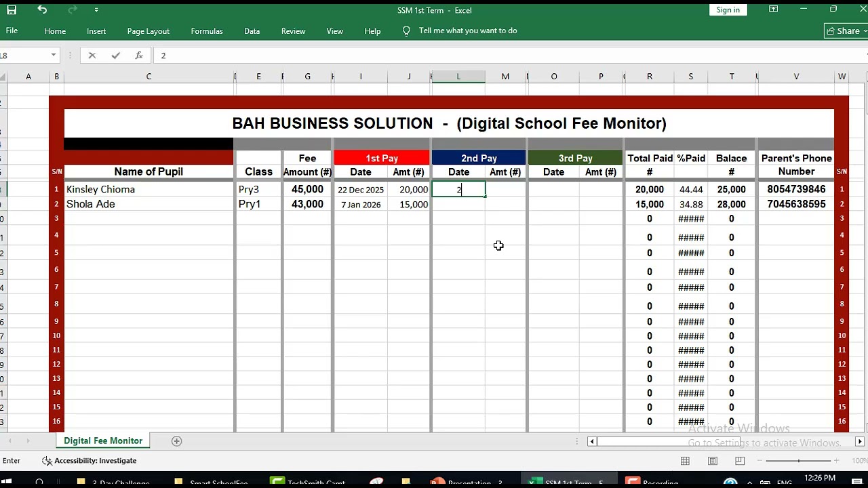Select the 'Pry3' class cell

click(258, 189)
